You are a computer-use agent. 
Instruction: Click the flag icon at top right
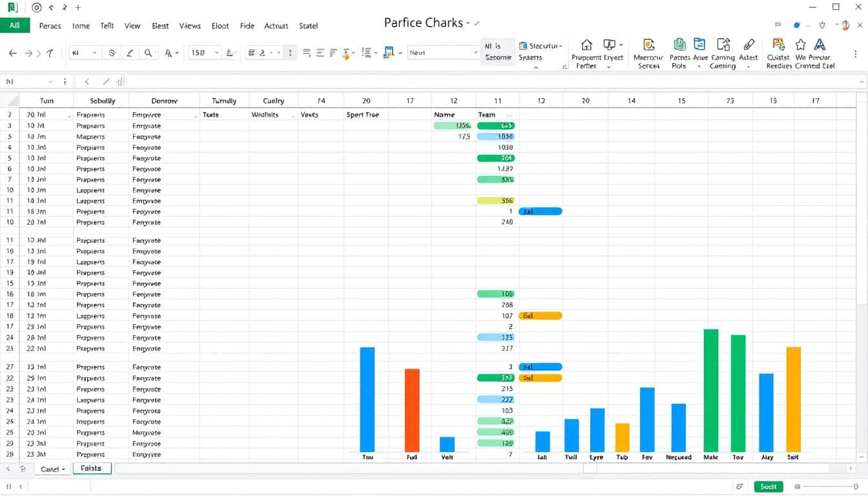[x=778, y=25]
